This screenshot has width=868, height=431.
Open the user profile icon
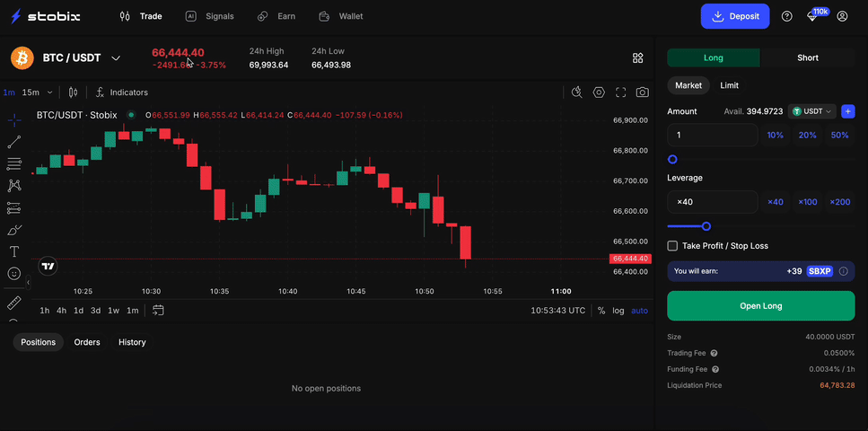point(842,16)
